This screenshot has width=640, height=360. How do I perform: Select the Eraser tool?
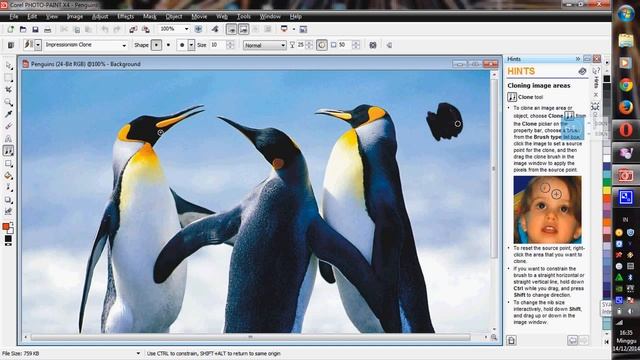click(9, 127)
